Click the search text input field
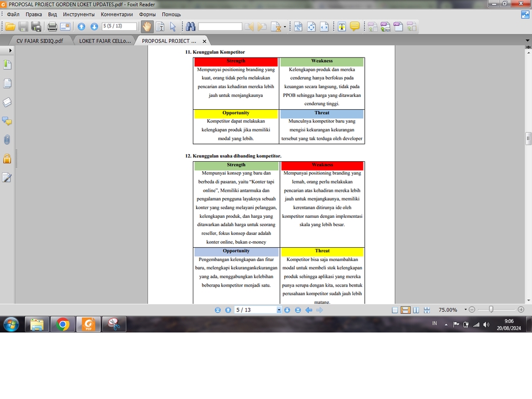This screenshot has width=532, height=399. point(220,26)
